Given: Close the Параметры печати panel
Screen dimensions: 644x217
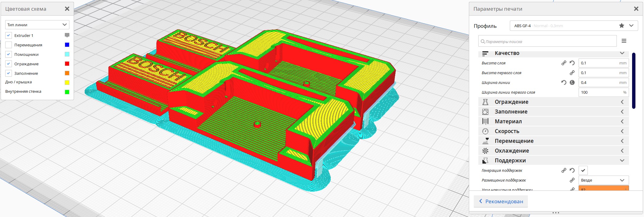Looking at the screenshot, I should (x=636, y=9).
